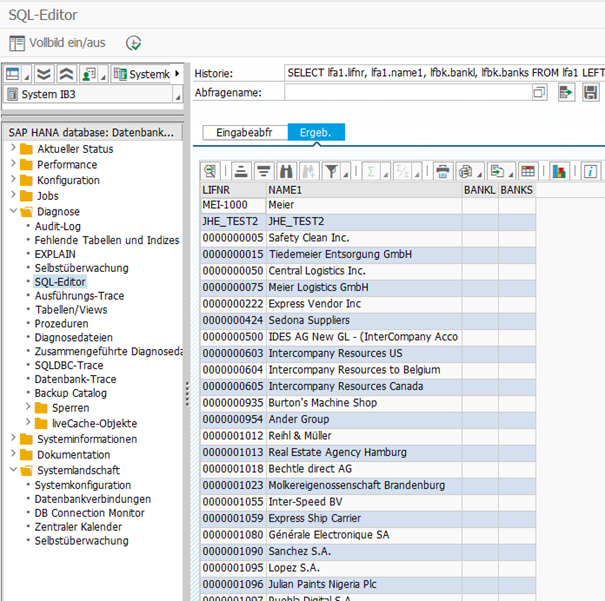The width and height of the screenshot is (605, 601).
Task: Click the execute icon beside Vollbild ein/aus
Action: pyautogui.click(x=133, y=43)
